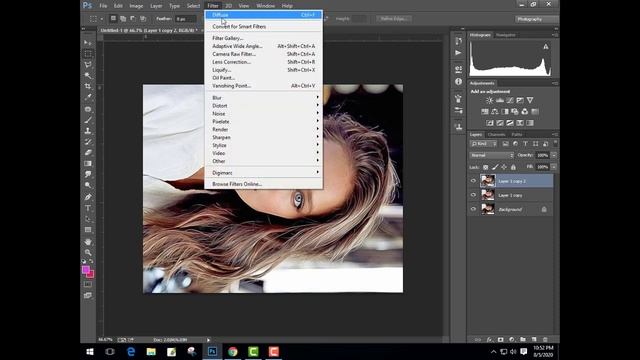This screenshot has height=360, width=640.
Task: Select the Magic Wand tool
Action: [88, 76]
